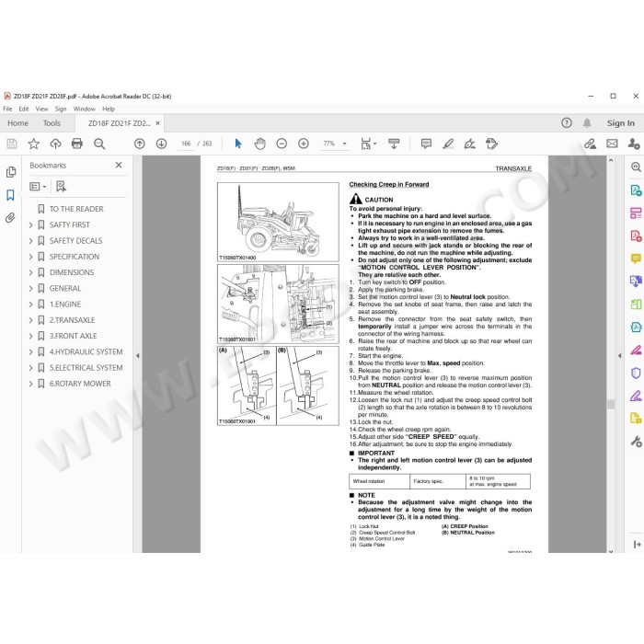Open the Window menu
The height and width of the screenshot is (644, 644).
pyautogui.click(x=85, y=109)
